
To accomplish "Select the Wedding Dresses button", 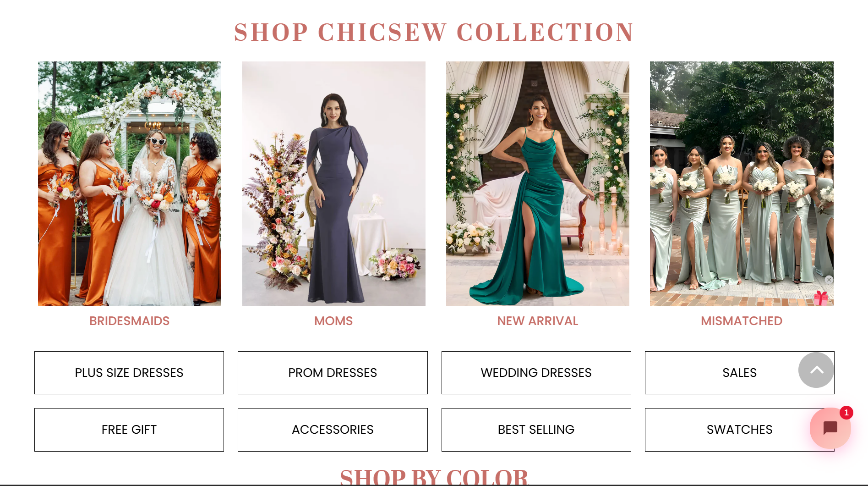I will [x=536, y=373].
